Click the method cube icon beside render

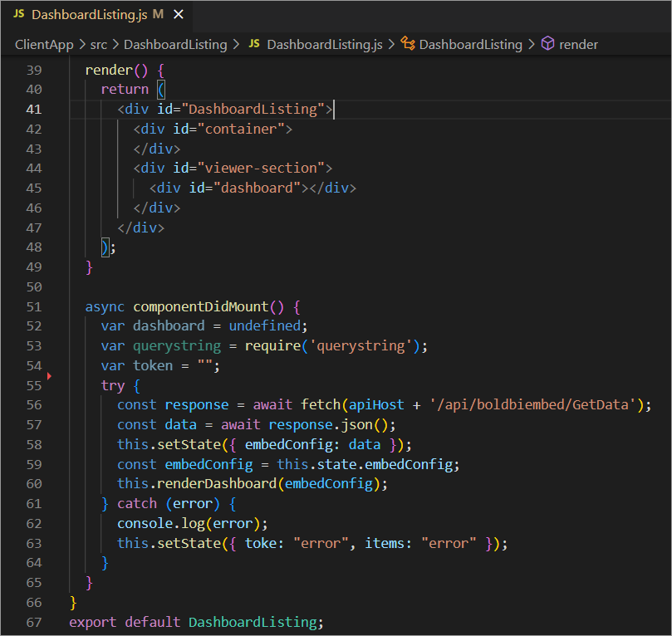(x=547, y=44)
